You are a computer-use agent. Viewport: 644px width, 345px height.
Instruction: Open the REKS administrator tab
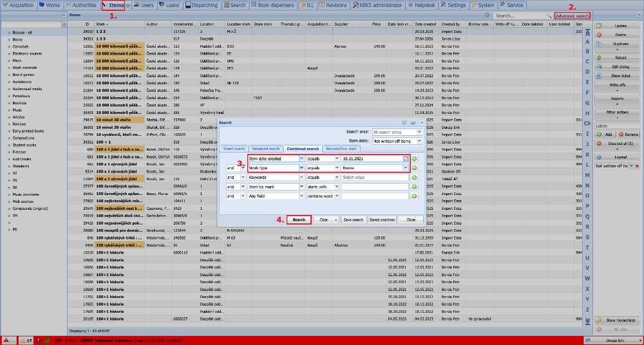point(377,5)
